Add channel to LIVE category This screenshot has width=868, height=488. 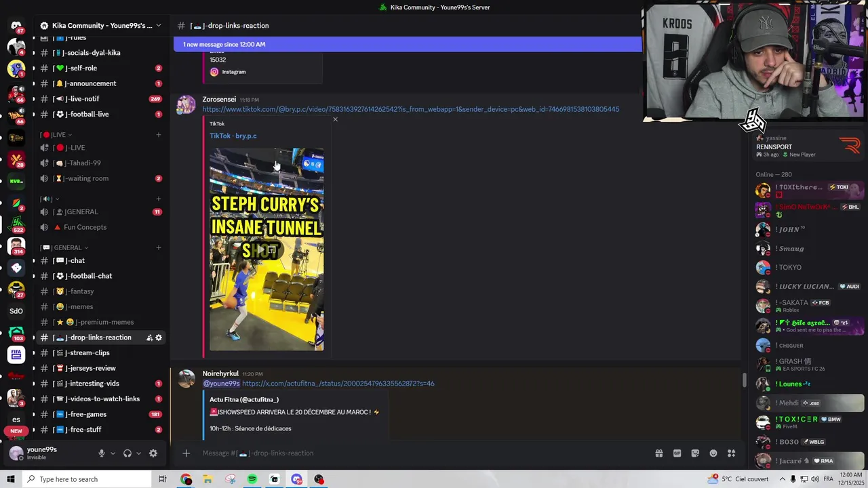[159, 135]
